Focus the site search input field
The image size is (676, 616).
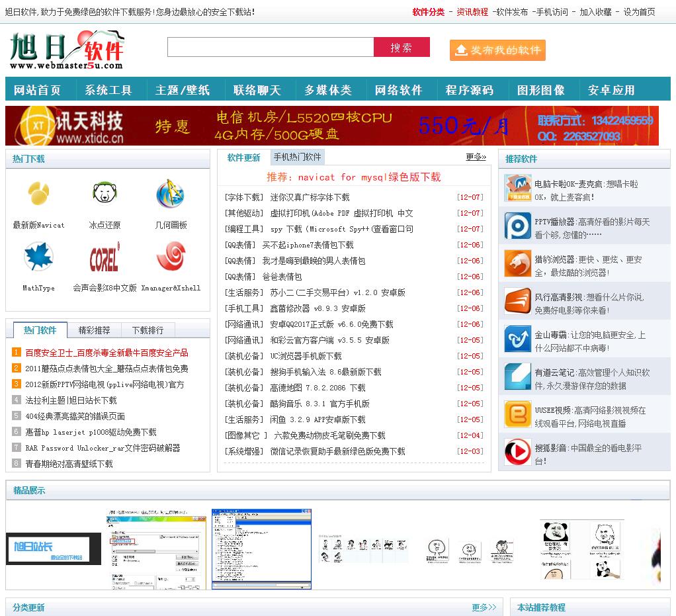[271, 47]
